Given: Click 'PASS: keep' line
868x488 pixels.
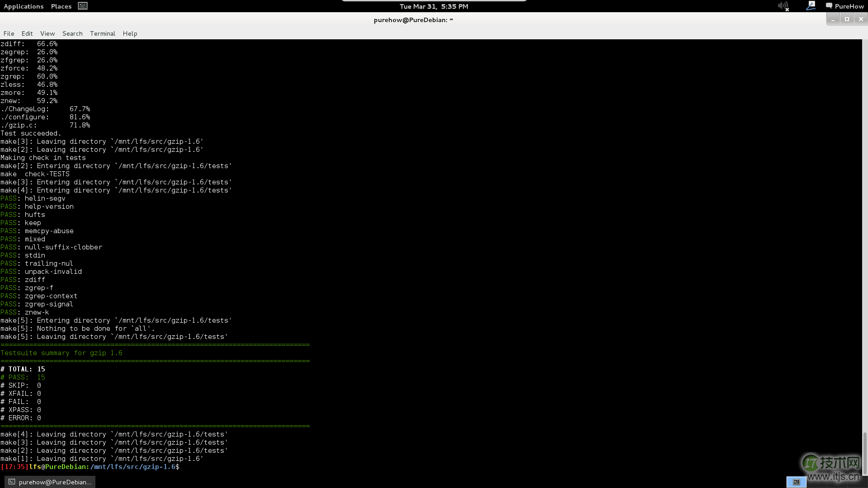Looking at the screenshot, I should (x=21, y=223).
